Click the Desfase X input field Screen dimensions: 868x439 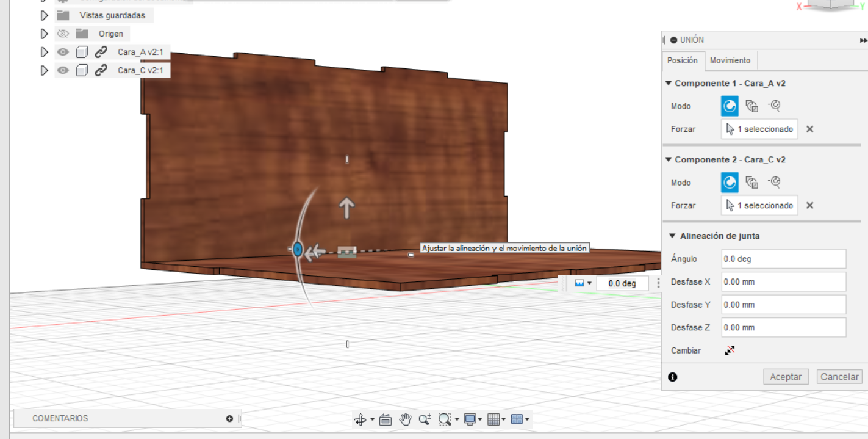click(x=783, y=282)
